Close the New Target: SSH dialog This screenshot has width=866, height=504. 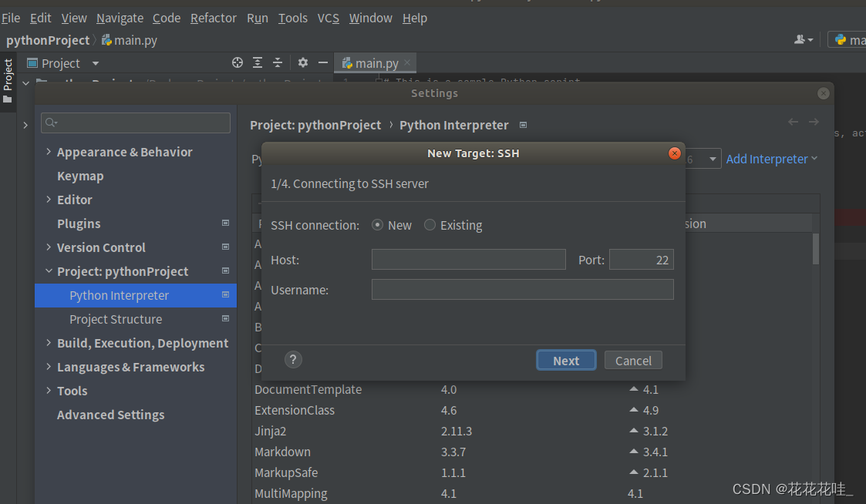tap(674, 153)
